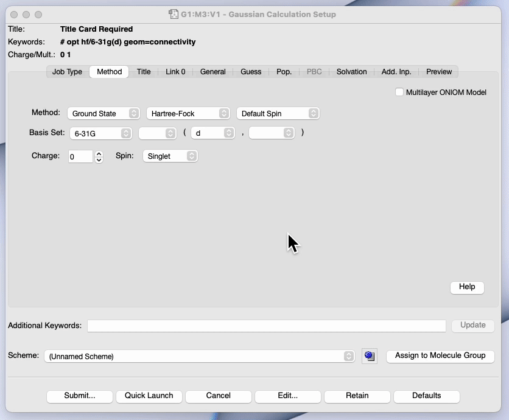Open the Add. Inp. tab
509x420 pixels.
pos(396,72)
